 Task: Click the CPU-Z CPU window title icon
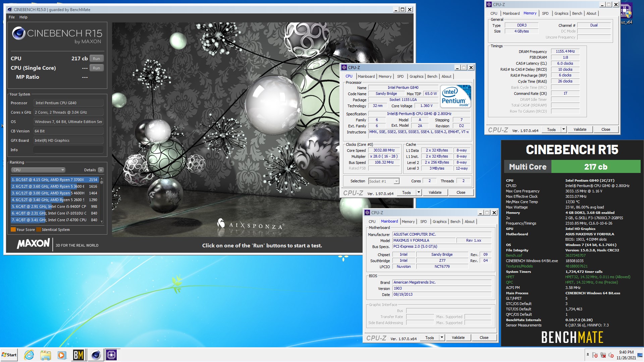(344, 67)
